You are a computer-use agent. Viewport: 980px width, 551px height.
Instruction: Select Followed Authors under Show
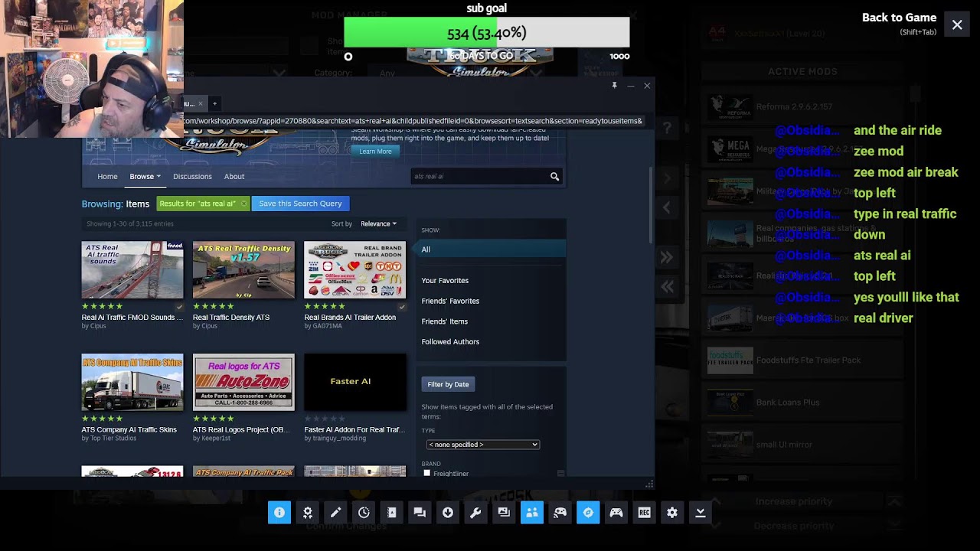[x=450, y=342]
